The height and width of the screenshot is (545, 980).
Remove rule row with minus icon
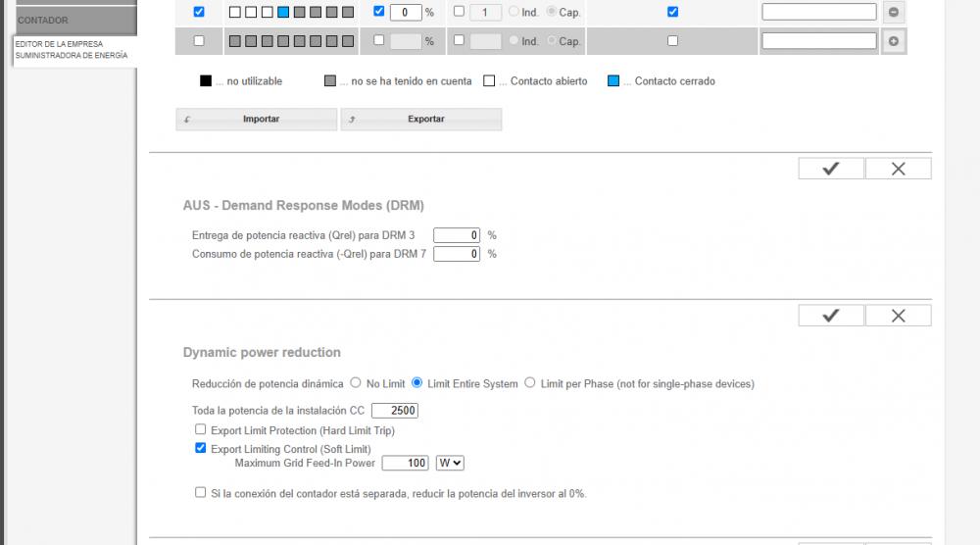pos(893,12)
